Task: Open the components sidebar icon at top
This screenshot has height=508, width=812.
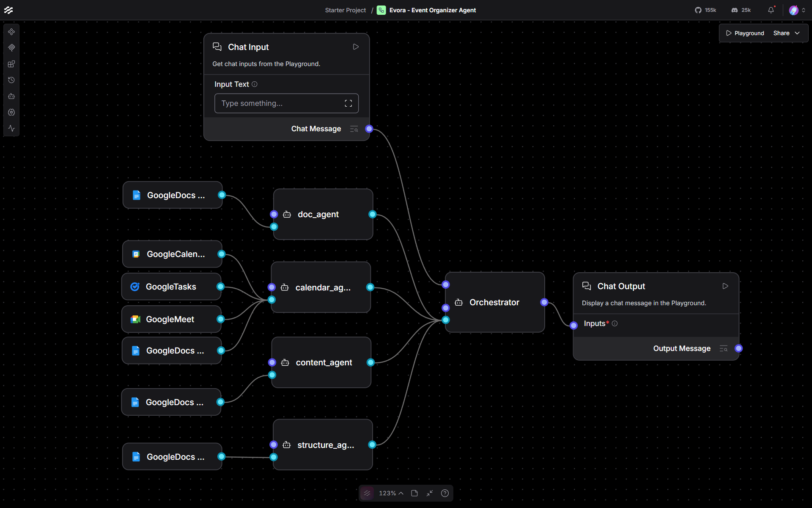Action: [x=11, y=32]
